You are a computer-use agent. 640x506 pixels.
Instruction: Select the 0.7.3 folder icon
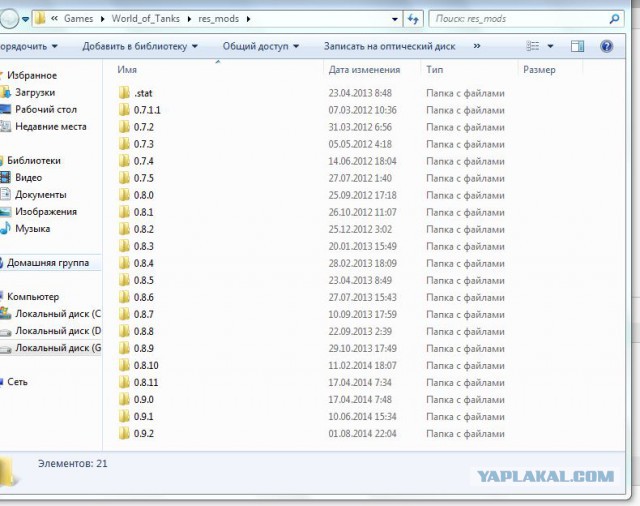click(x=124, y=144)
